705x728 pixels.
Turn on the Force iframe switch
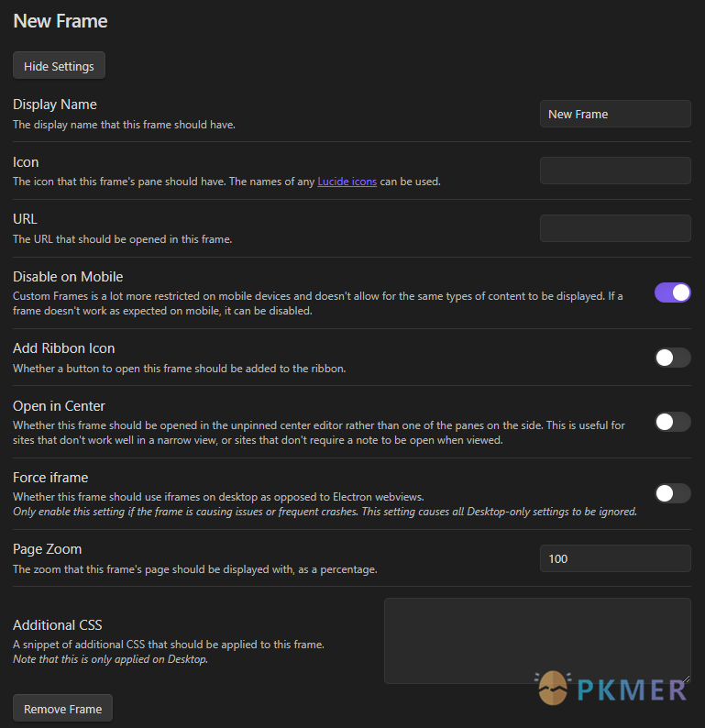tap(673, 493)
